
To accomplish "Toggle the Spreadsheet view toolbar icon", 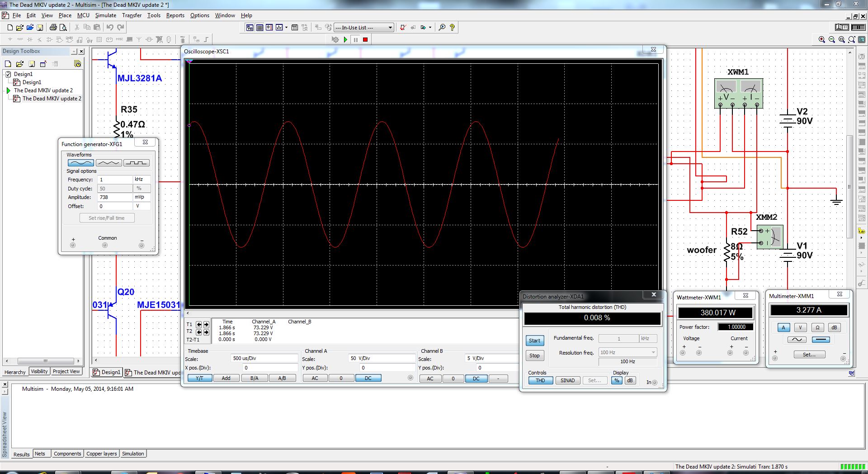I will pyautogui.click(x=259, y=28).
